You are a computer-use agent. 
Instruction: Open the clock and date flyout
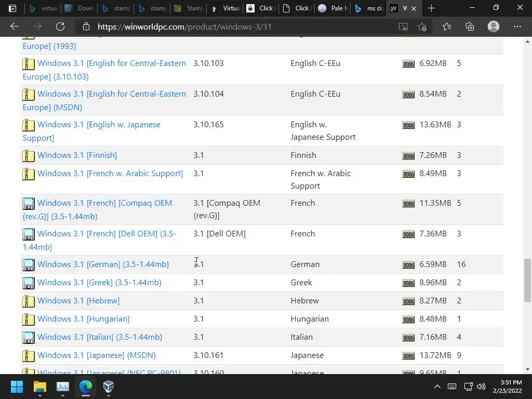[x=507, y=387]
